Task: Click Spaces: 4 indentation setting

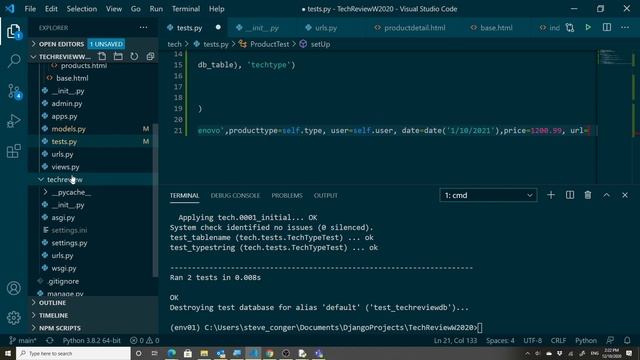Action: click(500, 340)
